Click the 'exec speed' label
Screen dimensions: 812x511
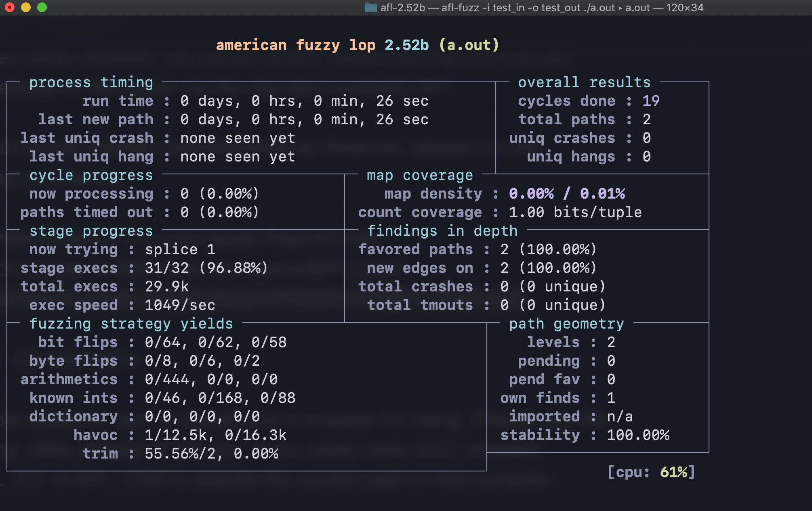(74, 305)
